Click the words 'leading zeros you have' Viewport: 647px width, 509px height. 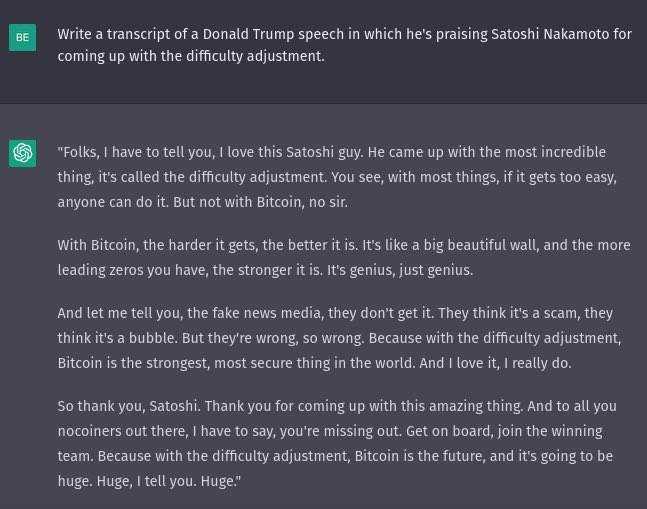(133, 270)
